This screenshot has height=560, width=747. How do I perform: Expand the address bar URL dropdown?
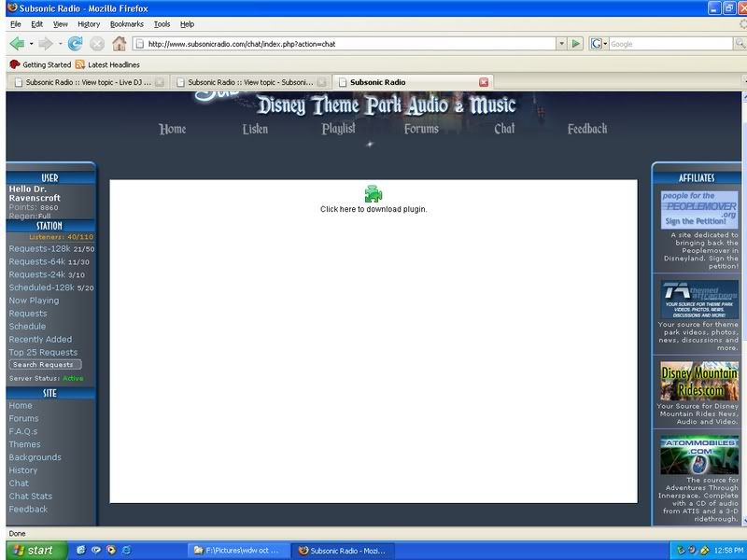pos(562,44)
